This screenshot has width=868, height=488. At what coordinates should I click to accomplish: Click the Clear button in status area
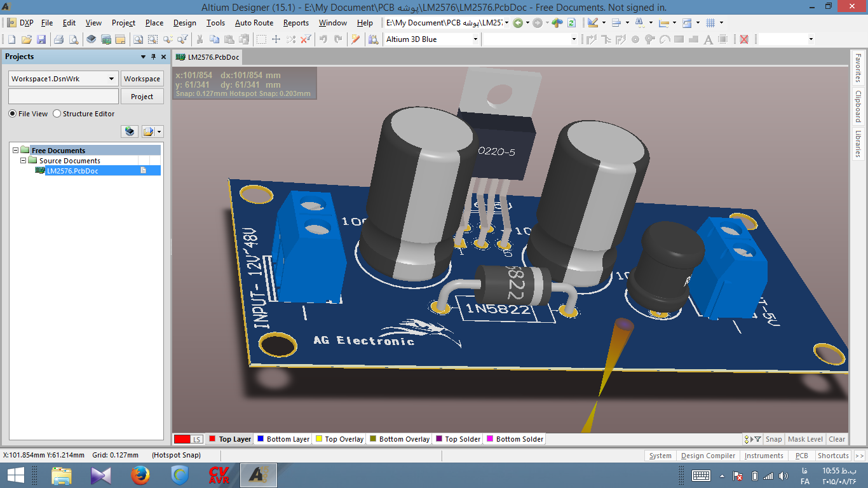(x=837, y=439)
